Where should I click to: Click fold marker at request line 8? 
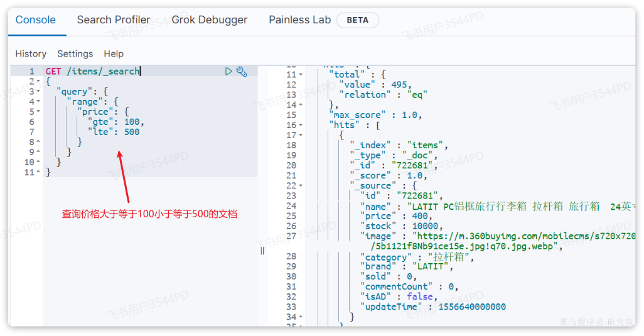38,142
